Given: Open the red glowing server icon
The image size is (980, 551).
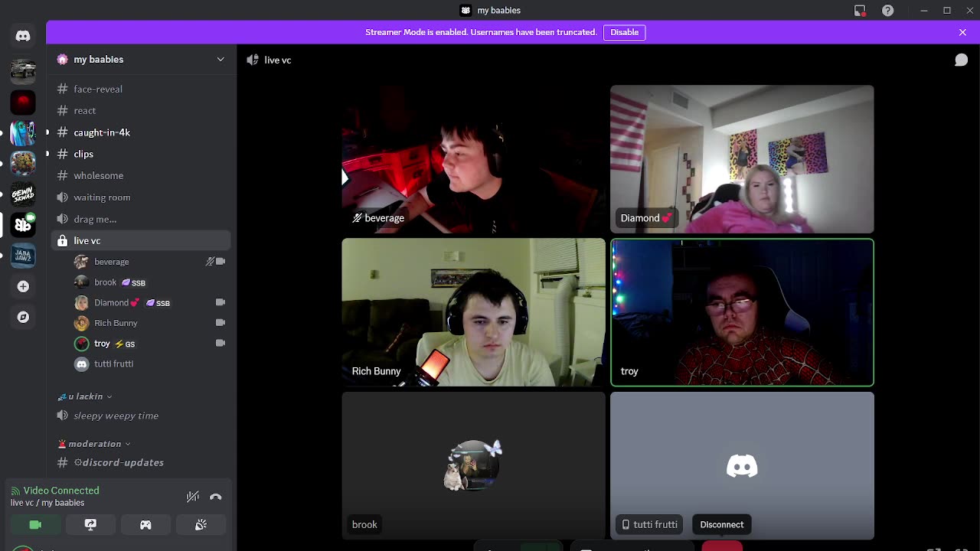Looking at the screenshot, I should (23, 102).
